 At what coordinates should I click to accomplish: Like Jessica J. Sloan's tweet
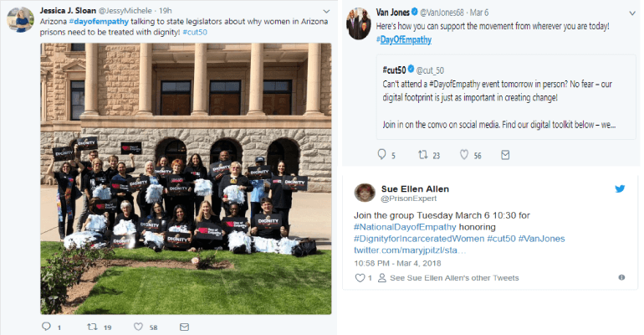(138, 327)
